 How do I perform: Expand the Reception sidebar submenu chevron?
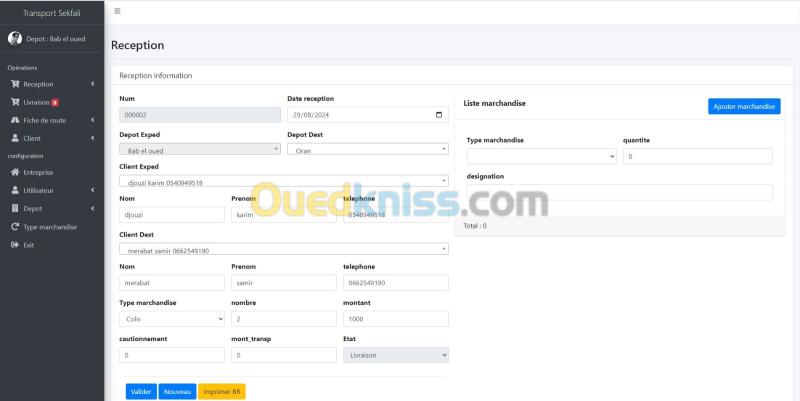(93, 84)
